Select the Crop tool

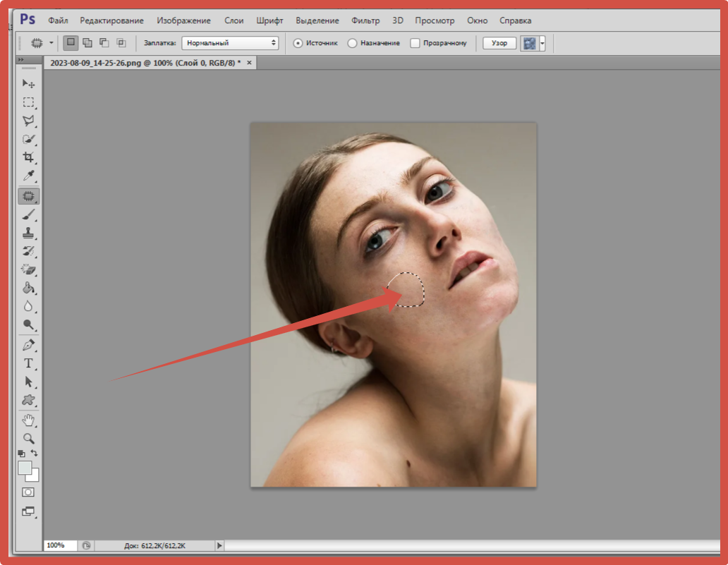[28, 157]
